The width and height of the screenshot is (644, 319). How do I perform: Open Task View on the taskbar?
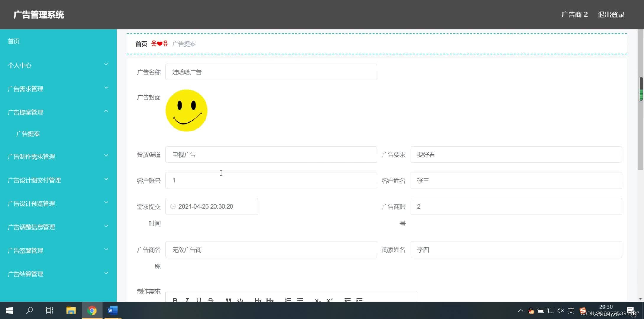point(50,310)
